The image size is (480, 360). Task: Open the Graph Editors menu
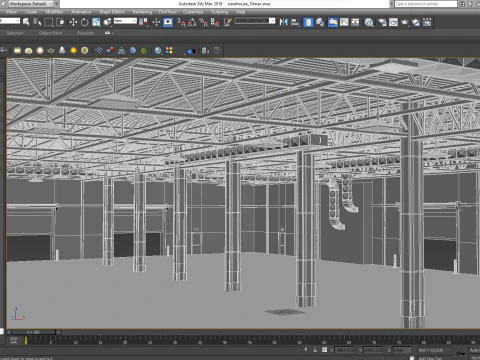[112, 12]
